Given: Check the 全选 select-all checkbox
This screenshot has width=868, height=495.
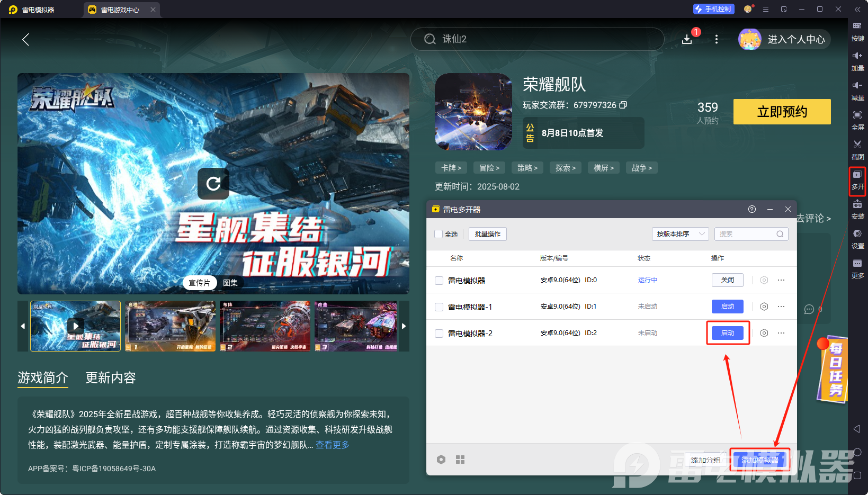Looking at the screenshot, I should point(439,233).
